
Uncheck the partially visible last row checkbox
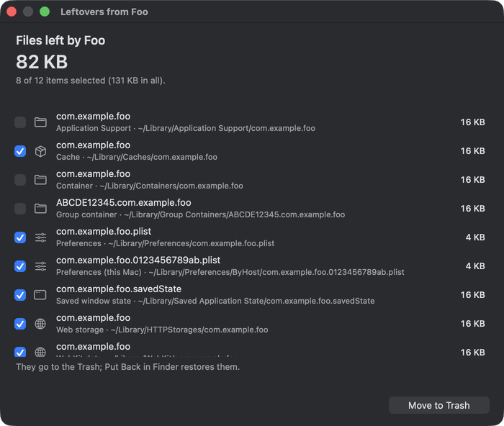(x=20, y=352)
